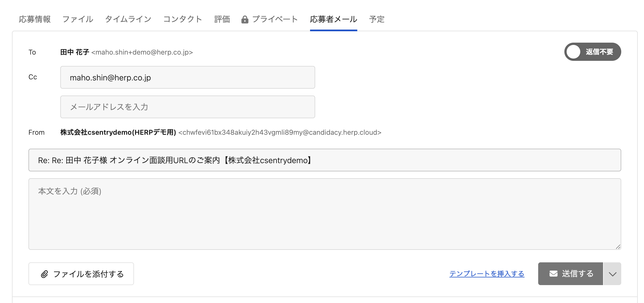This screenshot has height=303, width=644.
Task: Open the プライベート tab
Action: click(275, 19)
